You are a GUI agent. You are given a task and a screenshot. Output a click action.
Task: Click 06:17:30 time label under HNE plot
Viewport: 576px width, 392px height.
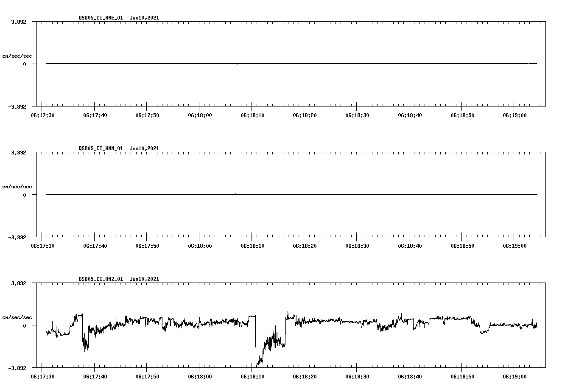(x=42, y=115)
